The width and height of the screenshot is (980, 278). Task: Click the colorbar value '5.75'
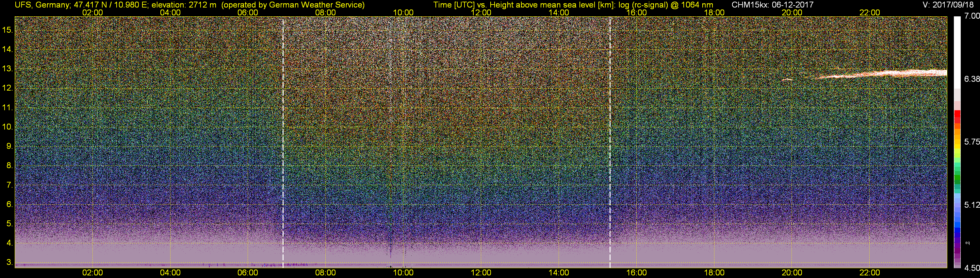972,142
